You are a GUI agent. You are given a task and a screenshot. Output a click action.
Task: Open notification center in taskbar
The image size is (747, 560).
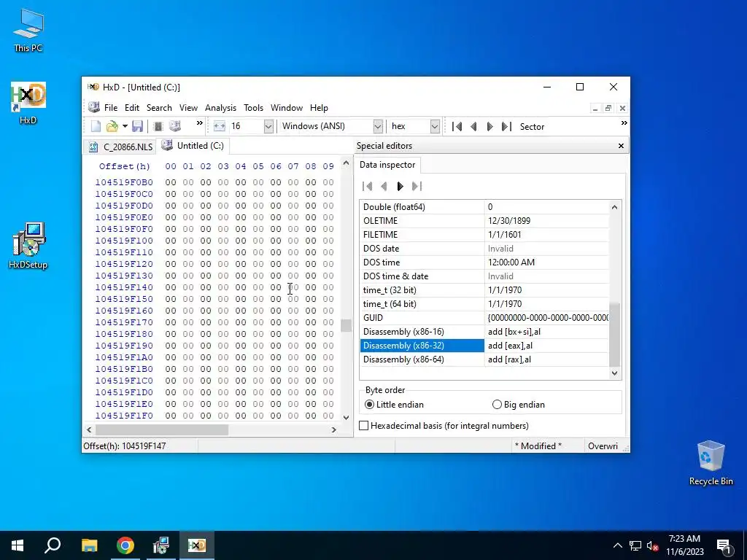point(724,545)
